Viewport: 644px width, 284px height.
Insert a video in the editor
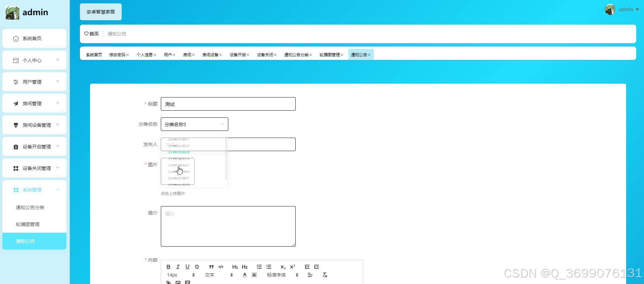click(187, 282)
